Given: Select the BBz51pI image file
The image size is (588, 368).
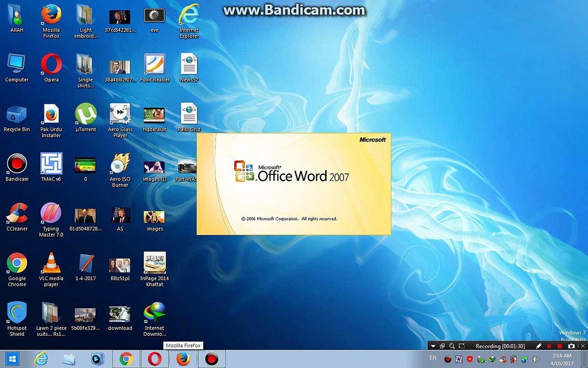Looking at the screenshot, I should (120, 269).
